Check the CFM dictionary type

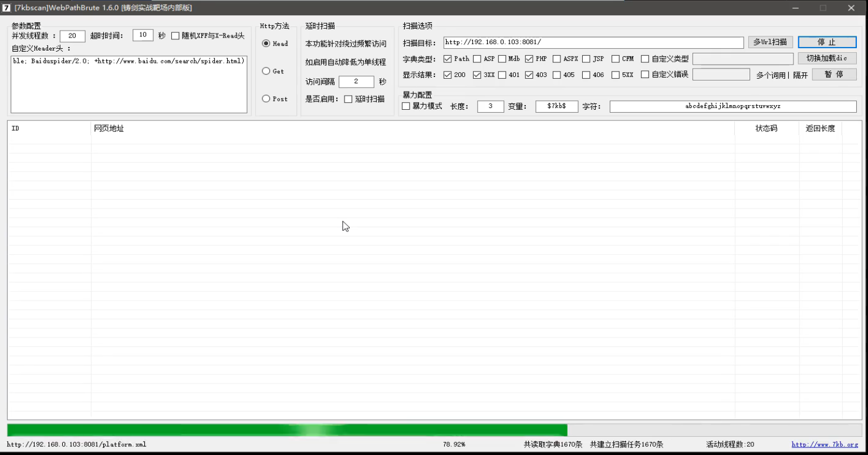615,59
